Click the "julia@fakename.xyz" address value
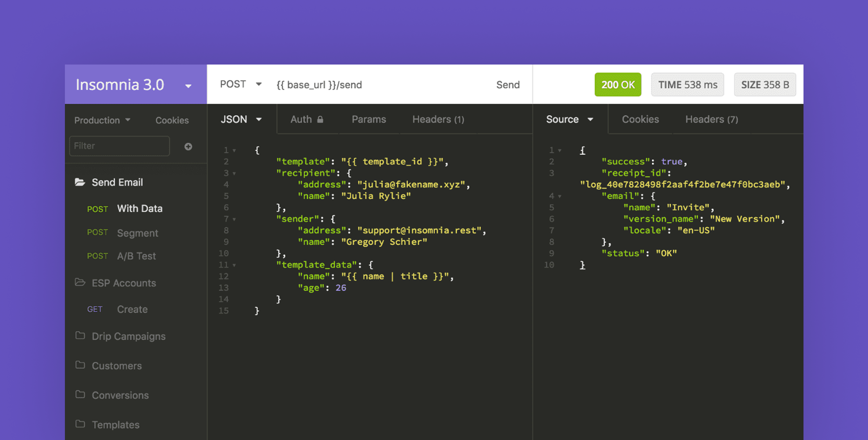Viewport: 868px width, 440px height. pos(411,185)
